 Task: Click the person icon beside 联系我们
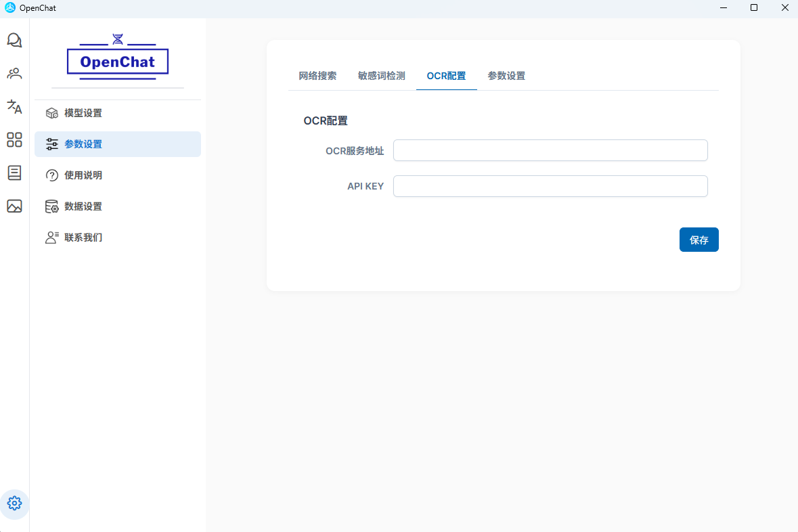tap(52, 238)
